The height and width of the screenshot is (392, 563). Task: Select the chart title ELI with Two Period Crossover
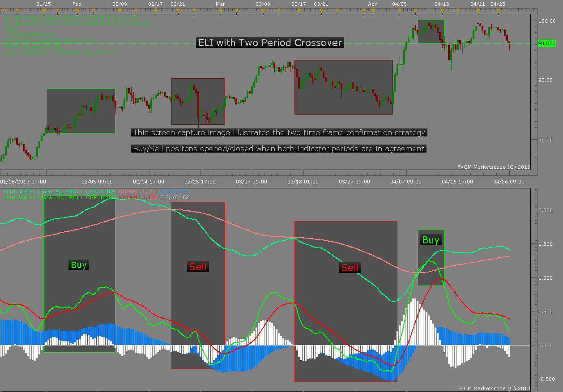tap(270, 43)
